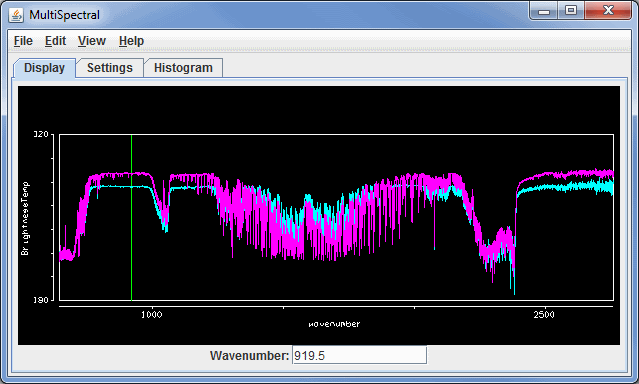
Task: Open the File menu
Action: 23,41
